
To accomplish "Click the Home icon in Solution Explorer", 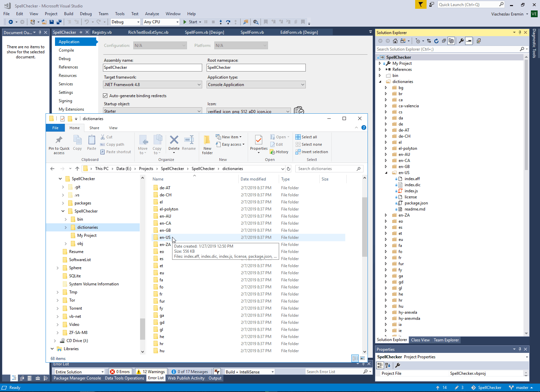I will tap(395, 41).
